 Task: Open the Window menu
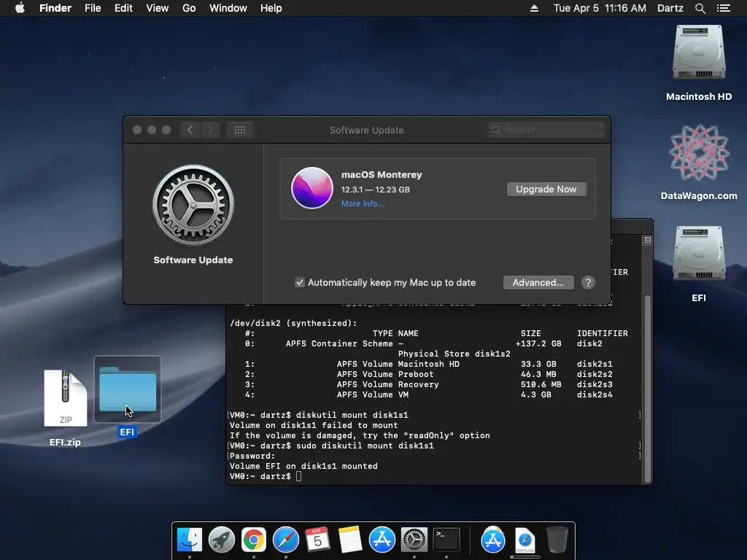coord(228,8)
